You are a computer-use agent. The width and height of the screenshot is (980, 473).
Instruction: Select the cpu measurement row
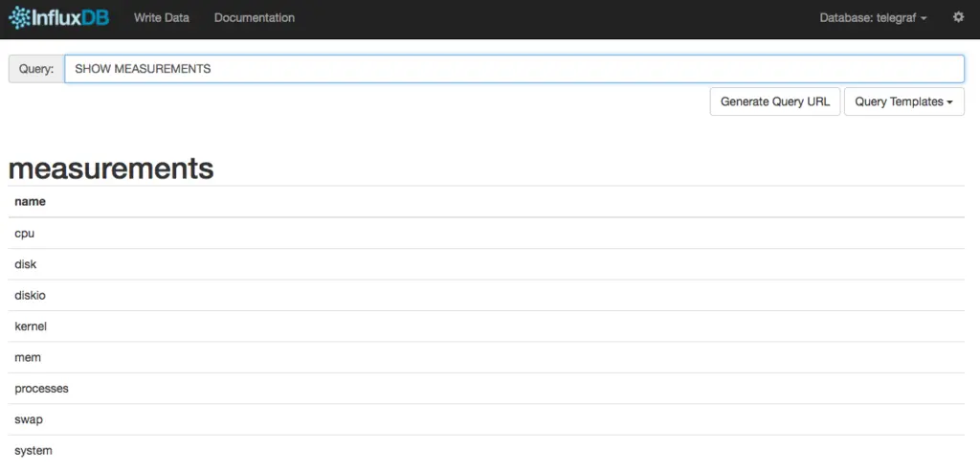25,233
